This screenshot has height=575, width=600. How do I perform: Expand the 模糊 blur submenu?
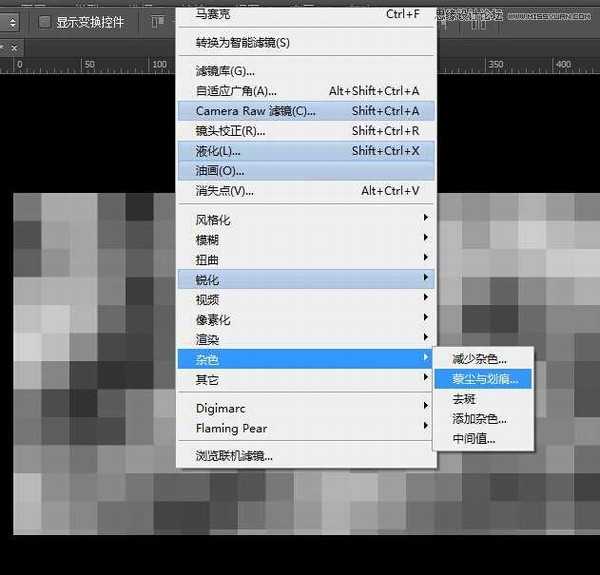tap(207, 240)
